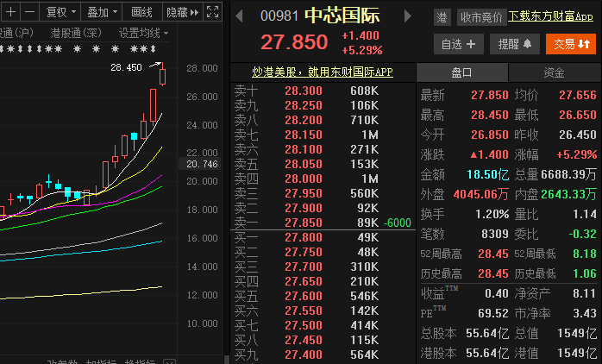
Task: Click 卖二 price 27.900
Action: click(x=304, y=208)
